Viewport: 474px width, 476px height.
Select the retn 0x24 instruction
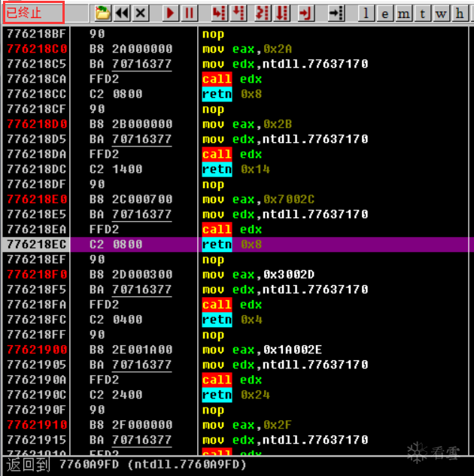236,395
